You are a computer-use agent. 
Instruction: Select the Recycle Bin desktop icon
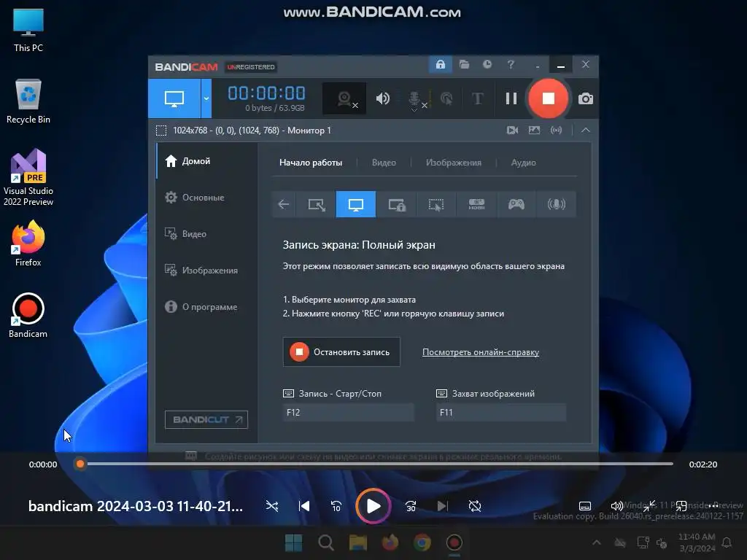[x=28, y=101]
